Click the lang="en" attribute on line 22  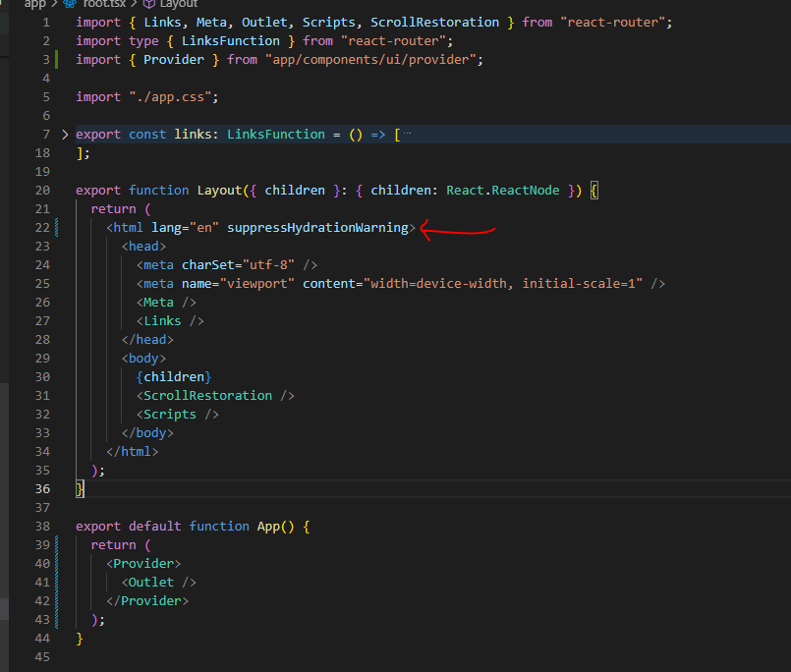185,228
